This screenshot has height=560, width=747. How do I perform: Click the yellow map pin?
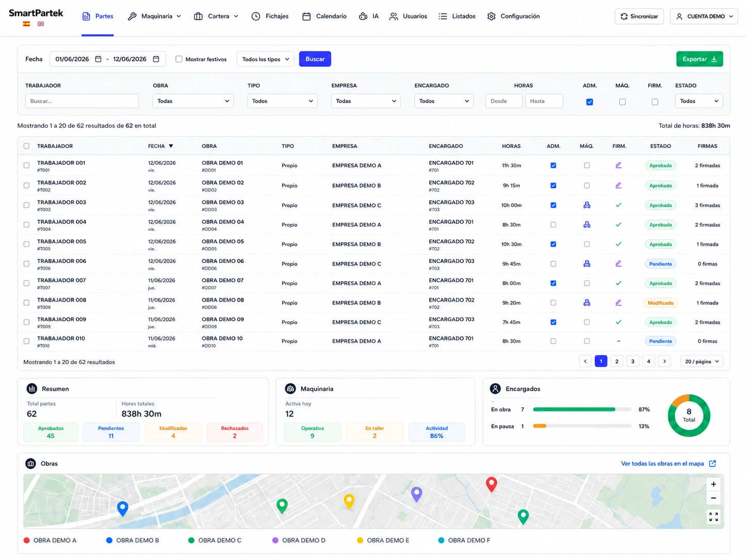(349, 501)
